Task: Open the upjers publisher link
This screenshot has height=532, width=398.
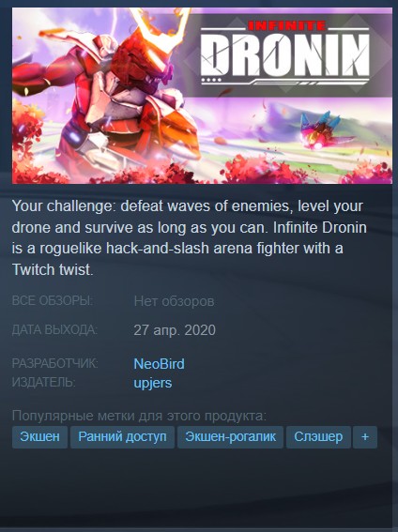Action: (x=153, y=383)
